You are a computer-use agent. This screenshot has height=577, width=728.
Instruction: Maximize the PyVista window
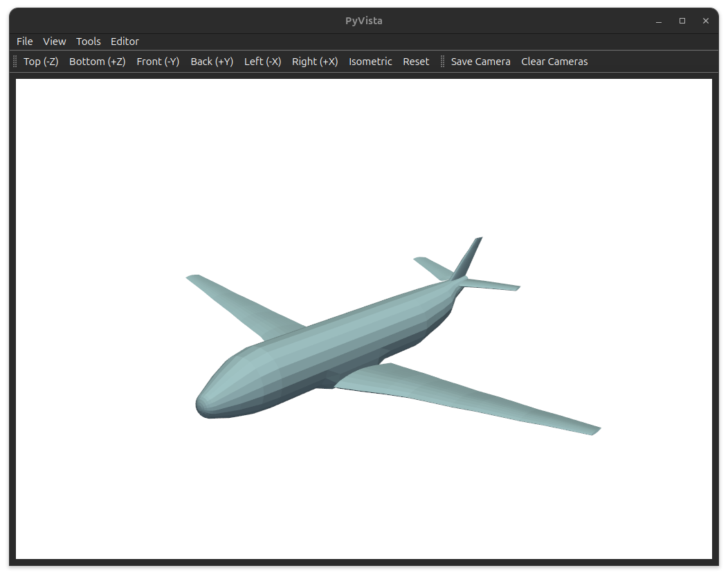tap(682, 21)
